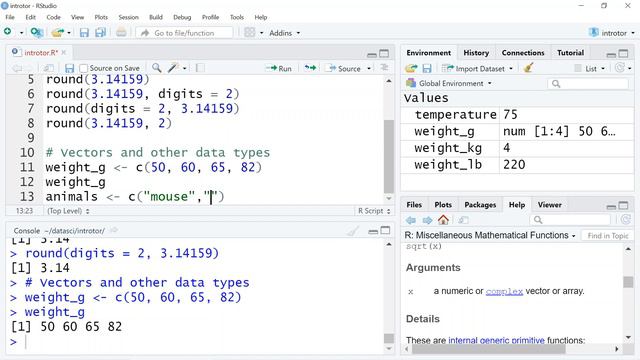Click the workspace panes grid icon
This screenshot has width=640, height=360.
point(249,33)
